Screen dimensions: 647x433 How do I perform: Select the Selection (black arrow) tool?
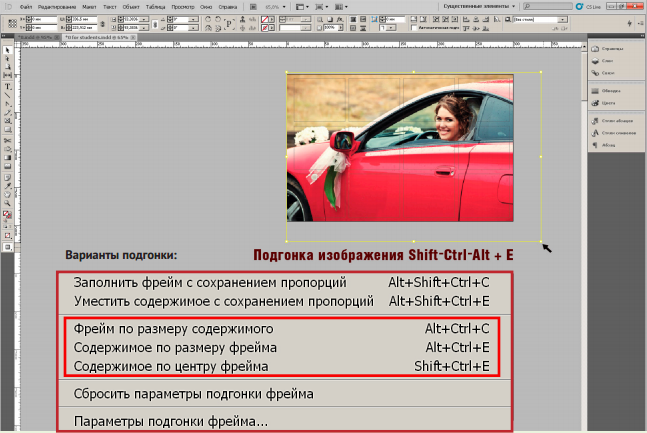click(x=7, y=50)
